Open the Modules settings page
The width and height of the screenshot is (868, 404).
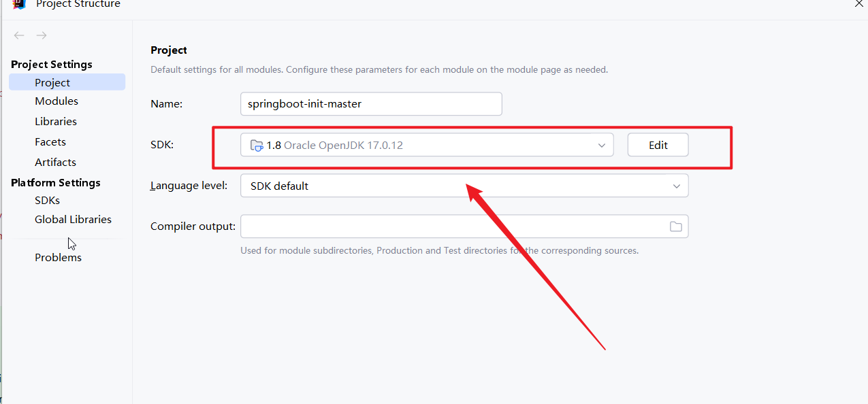(x=57, y=101)
